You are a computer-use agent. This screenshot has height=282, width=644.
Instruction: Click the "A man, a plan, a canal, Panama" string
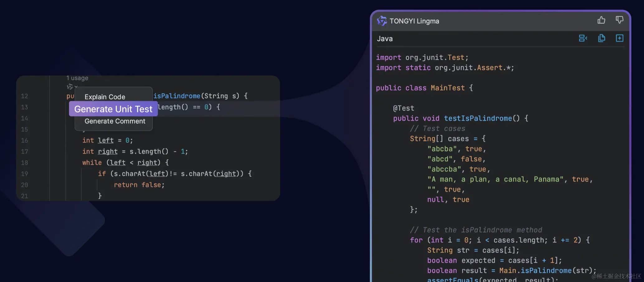click(x=495, y=179)
